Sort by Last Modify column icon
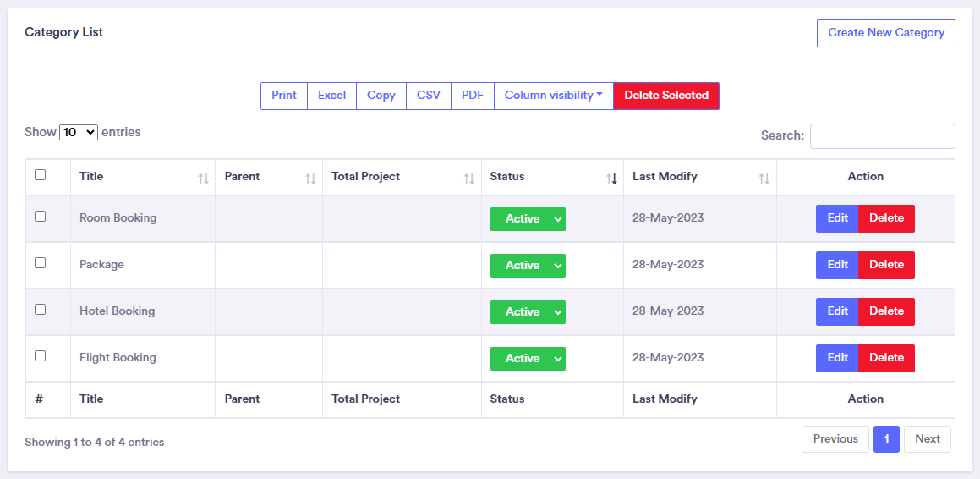This screenshot has width=980, height=479. click(764, 179)
